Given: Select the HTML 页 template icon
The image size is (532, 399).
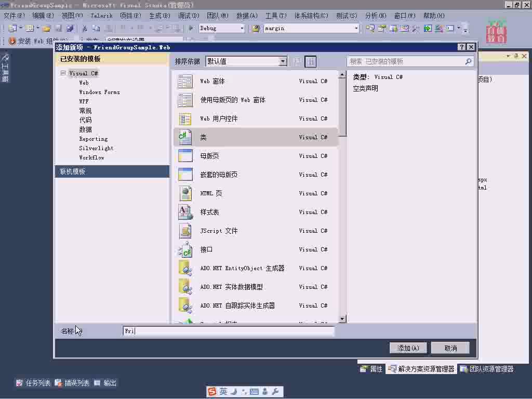Looking at the screenshot, I should coord(185,193).
